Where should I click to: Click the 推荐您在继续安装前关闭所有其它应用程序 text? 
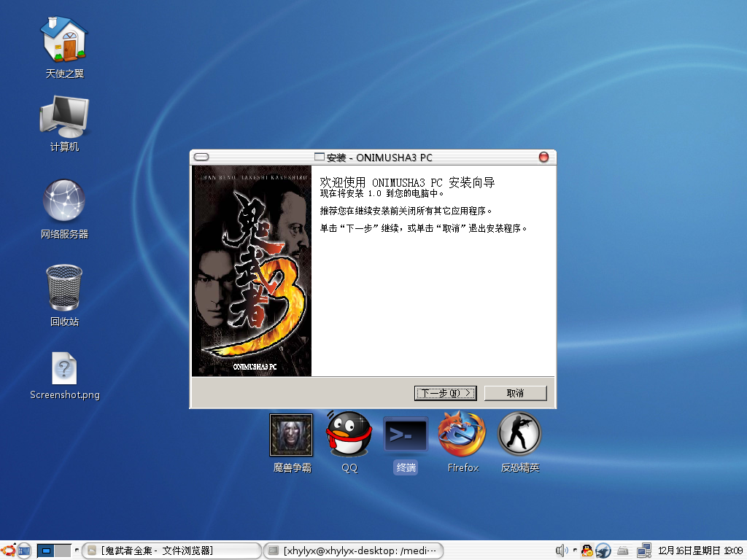(406, 211)
